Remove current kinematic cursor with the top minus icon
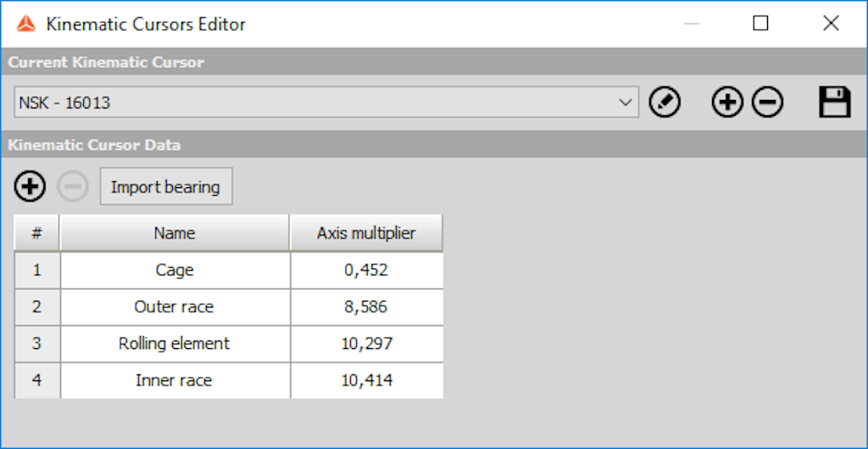The height and width of the screenshot is (449, 868). (x=767, y=103)
